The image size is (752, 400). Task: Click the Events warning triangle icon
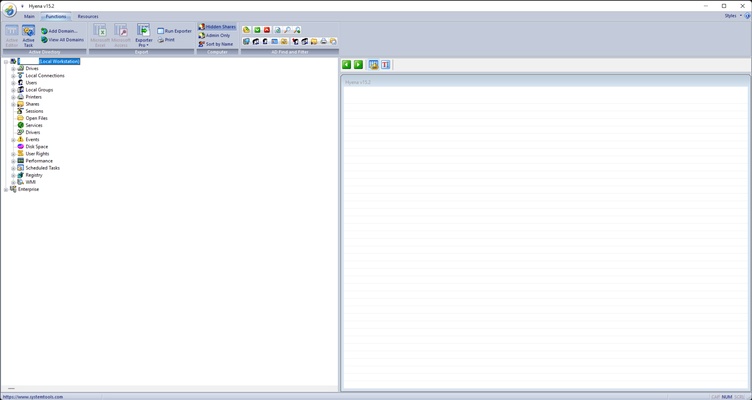(x=21, y=139)
